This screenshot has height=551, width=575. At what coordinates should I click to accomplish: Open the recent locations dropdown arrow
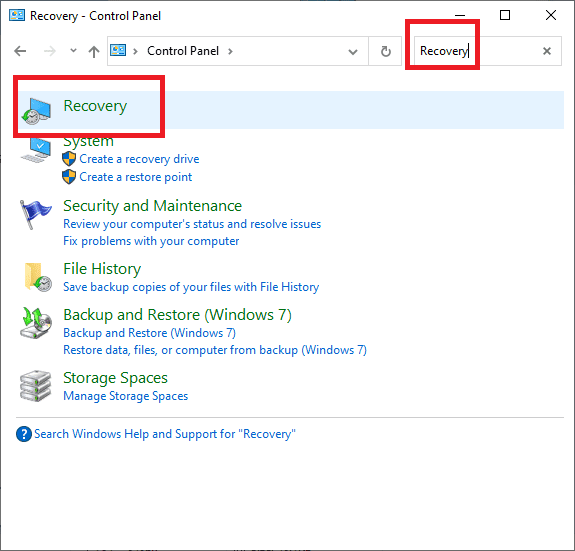(73, 51)
